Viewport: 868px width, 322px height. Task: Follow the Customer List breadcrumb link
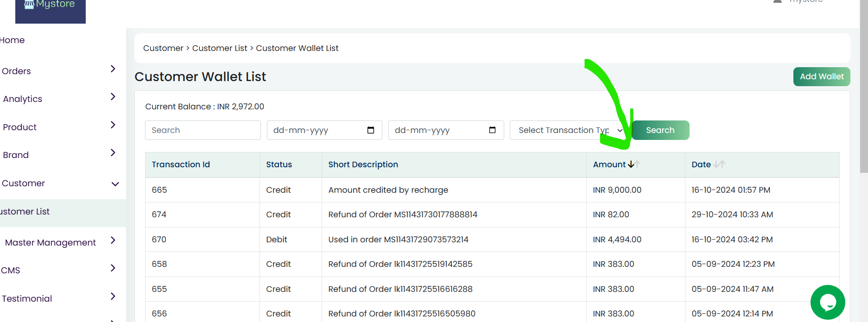tap(220, 48)
